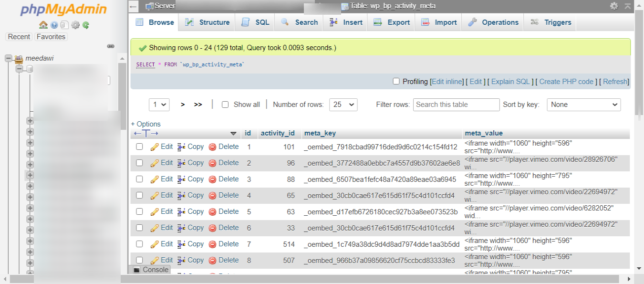Open the Operations tab
Image resolution: width=644 pixels, height=284 pixels.
point(493,22)
